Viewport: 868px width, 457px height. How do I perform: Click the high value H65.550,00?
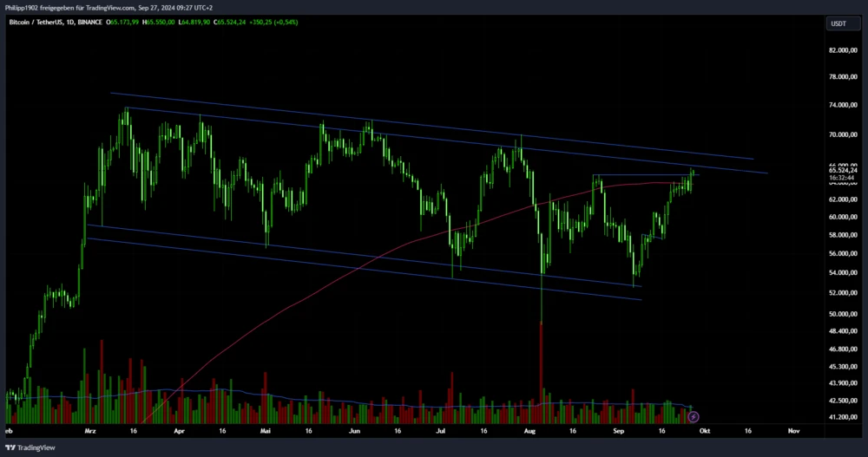[x=158, y=23]
